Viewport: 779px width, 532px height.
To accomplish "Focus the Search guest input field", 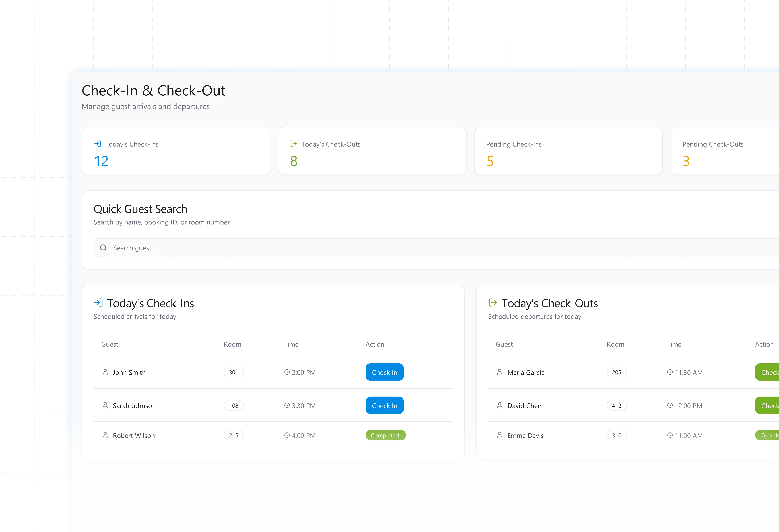I will point(402,248).
